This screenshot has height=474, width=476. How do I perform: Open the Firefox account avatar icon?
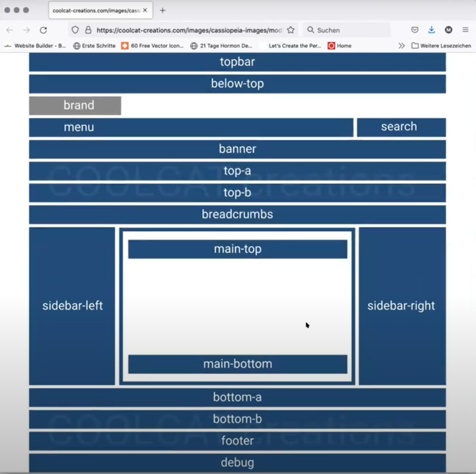448,30
